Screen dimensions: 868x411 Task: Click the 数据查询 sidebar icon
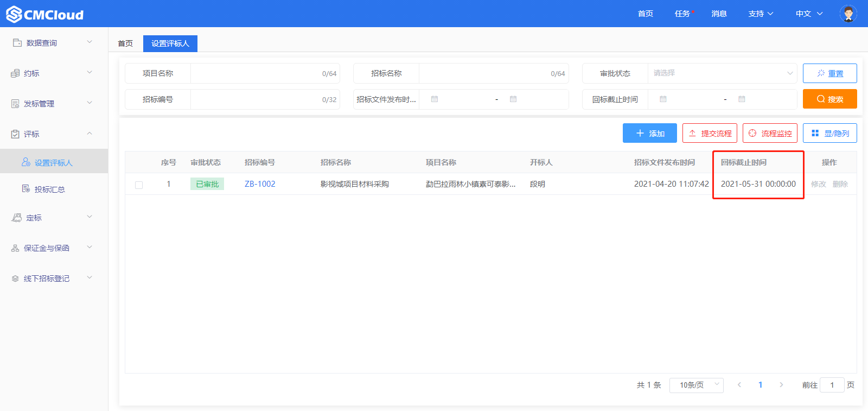(17, 42)
